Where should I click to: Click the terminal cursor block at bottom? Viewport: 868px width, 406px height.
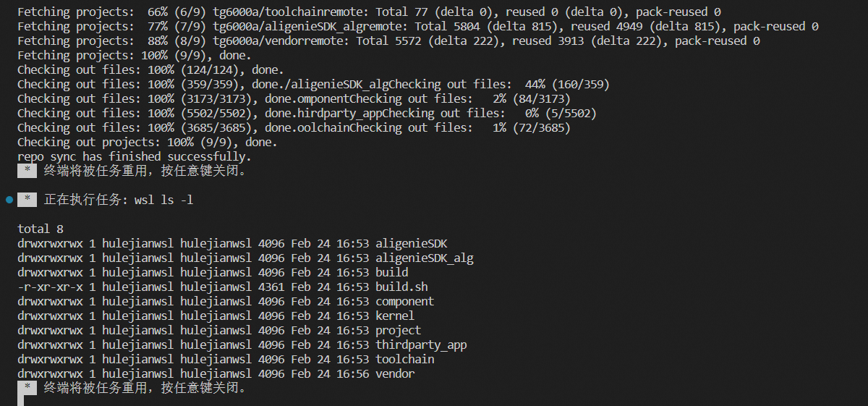click(x=20, y=401)
